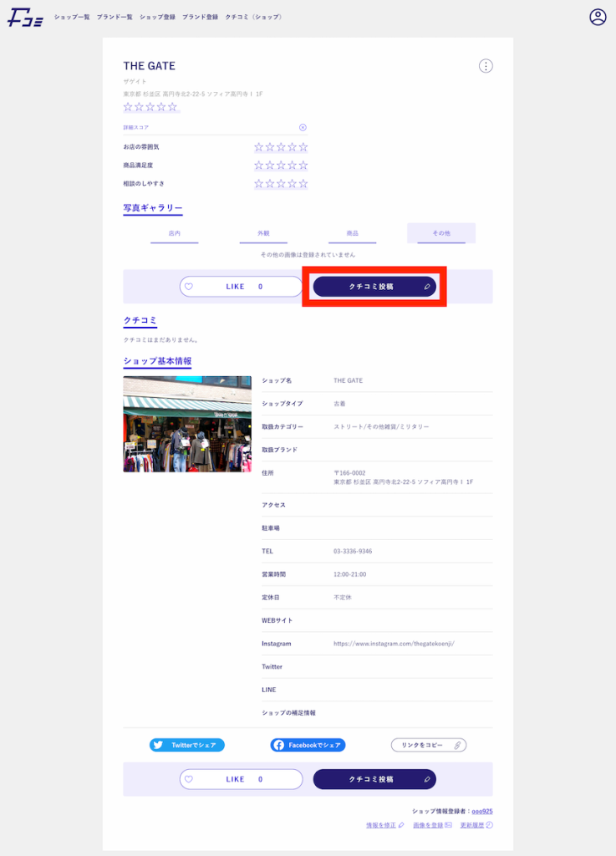This screenshot has width=616, height=856.
Task: Copy link with リンクをコピー button
Action: point(428,745)
